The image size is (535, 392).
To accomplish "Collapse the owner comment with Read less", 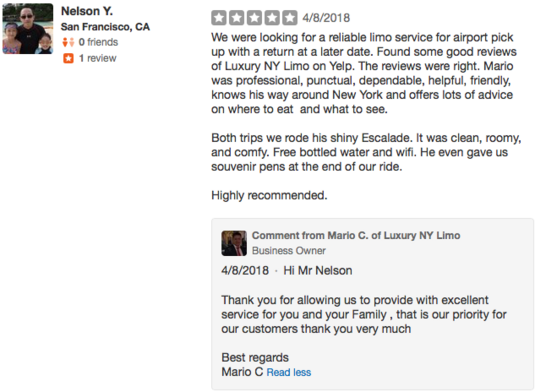I will (x=289, y=372).
